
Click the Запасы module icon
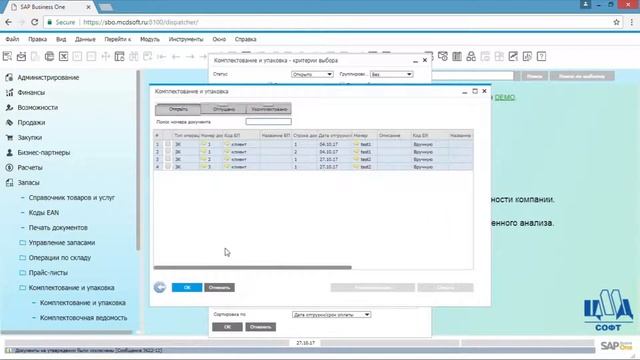pyautogui.click(x=9, y=182)
